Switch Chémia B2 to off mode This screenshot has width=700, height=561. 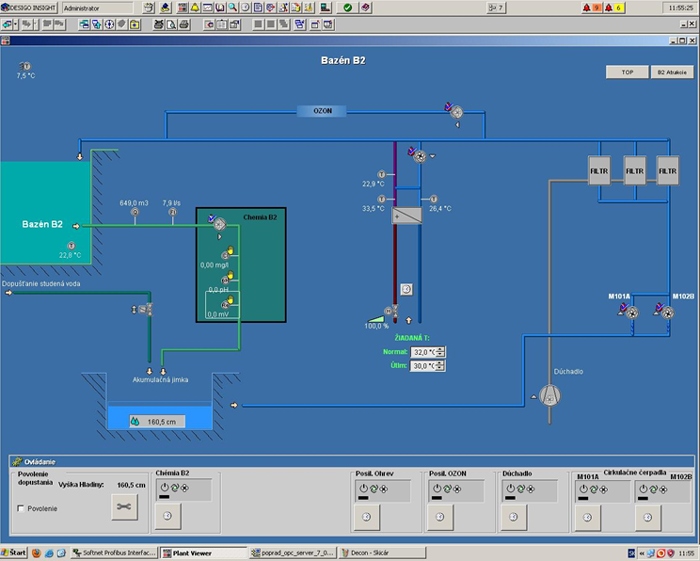164,488
